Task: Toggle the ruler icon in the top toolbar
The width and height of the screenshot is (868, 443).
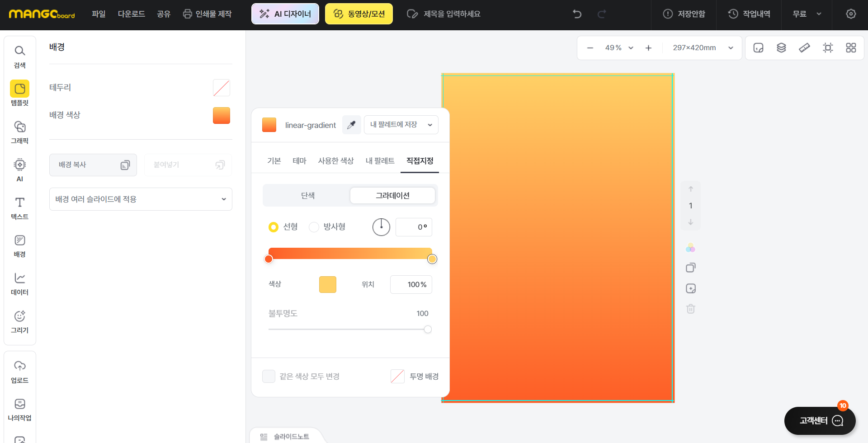Action: [805, 47]
